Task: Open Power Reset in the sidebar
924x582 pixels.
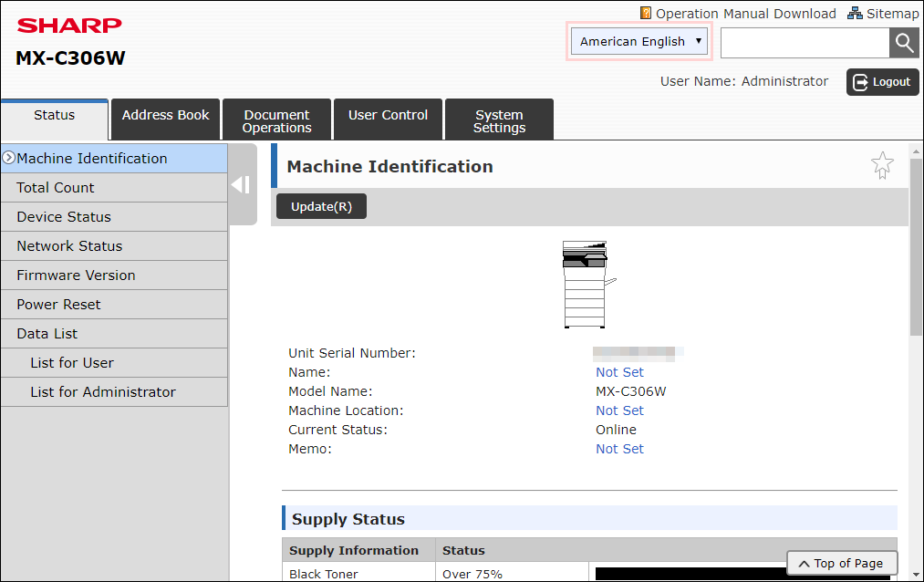Action: [114, 305]
